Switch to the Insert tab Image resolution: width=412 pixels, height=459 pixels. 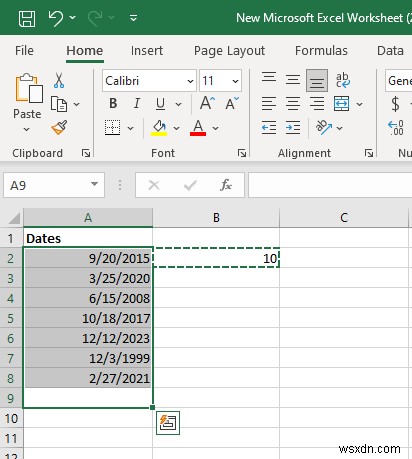click(147, 51)
